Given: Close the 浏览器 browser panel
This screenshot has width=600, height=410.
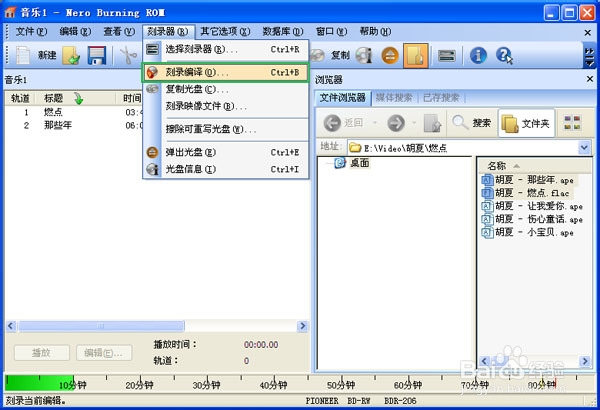Looking at the screenshot, I should pyautogui.click(x=590, y=79).
